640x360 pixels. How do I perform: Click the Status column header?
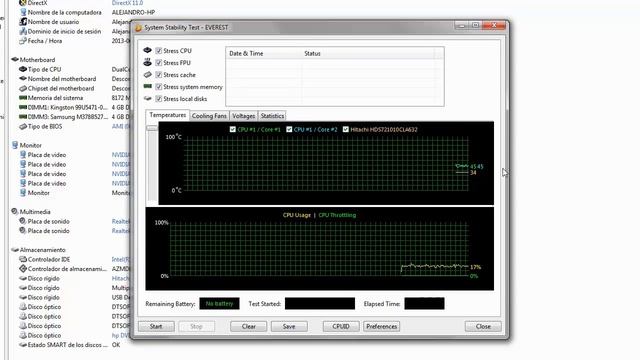[367, 53]
